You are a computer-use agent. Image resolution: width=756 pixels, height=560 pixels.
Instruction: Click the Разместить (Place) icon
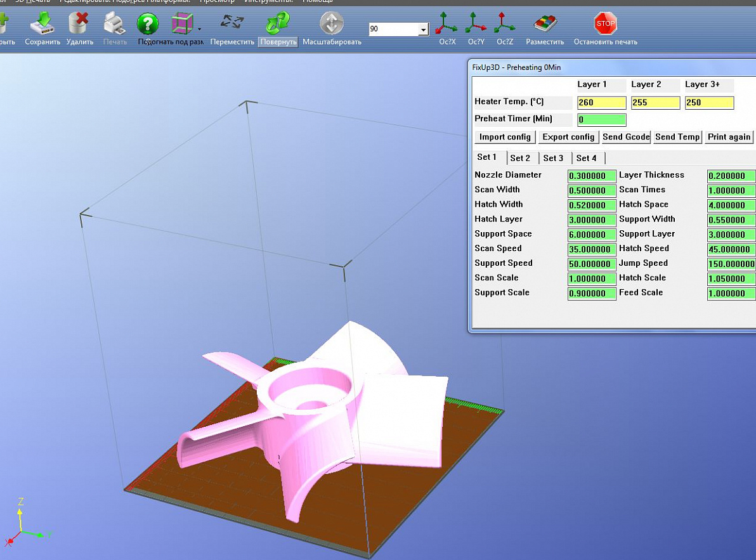click(x=545, y=23)
